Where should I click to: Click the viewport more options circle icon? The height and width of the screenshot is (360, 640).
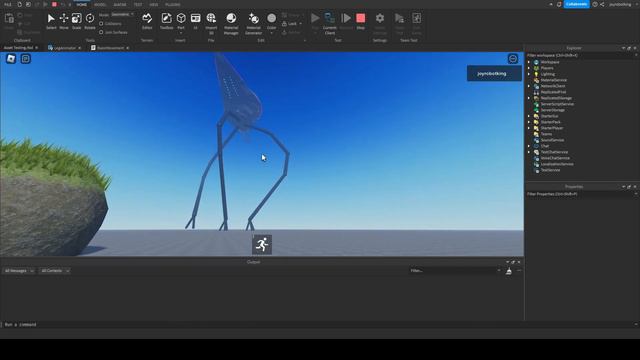(513, 59)
